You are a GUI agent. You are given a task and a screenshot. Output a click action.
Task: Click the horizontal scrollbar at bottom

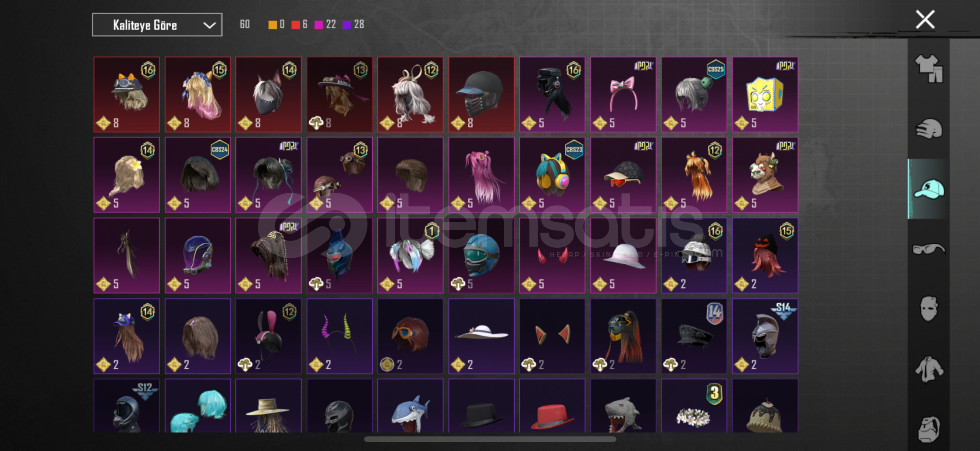[490, 439]
